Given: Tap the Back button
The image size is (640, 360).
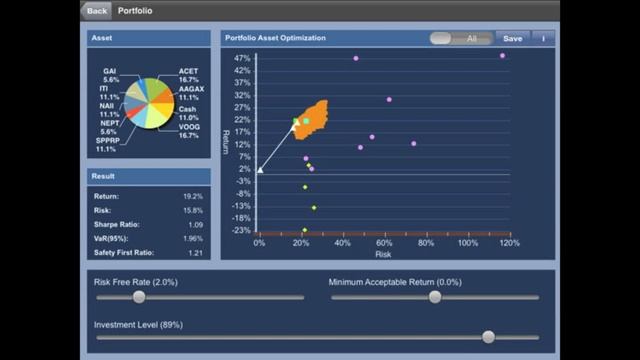Looking at the screenshot, I should (x=96, y=11).
